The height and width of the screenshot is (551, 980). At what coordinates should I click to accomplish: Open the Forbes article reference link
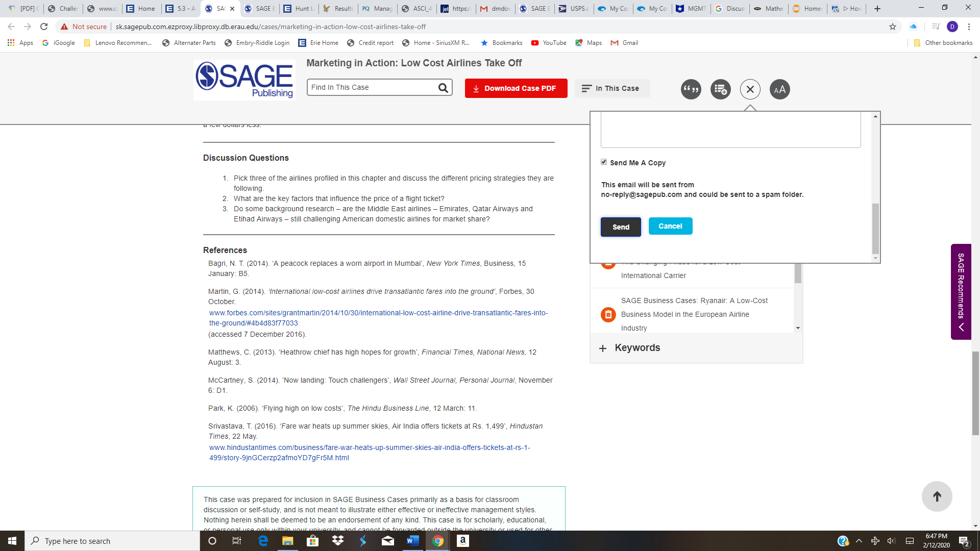pyautogui.click(x=378, y=318)
